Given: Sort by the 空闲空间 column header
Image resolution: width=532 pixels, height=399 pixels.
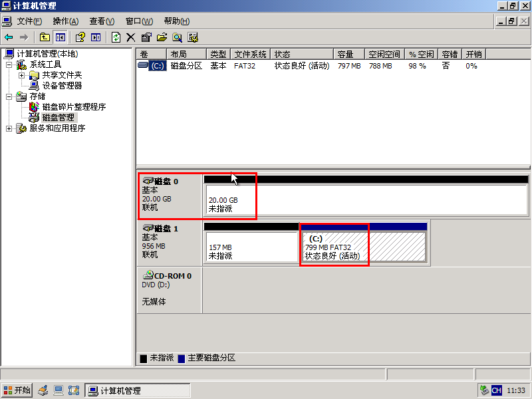Looking at the screenshot, I should [384, 55].
